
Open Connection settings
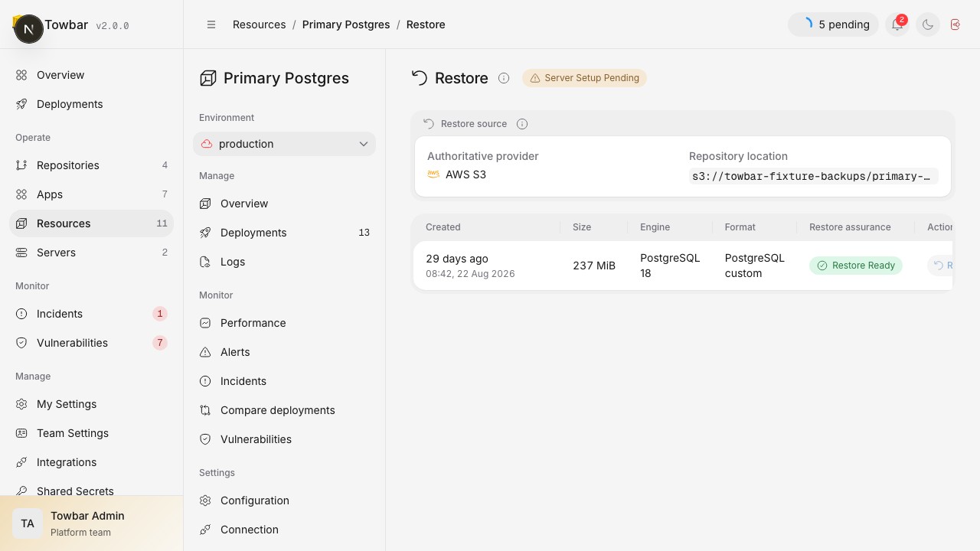284,530
